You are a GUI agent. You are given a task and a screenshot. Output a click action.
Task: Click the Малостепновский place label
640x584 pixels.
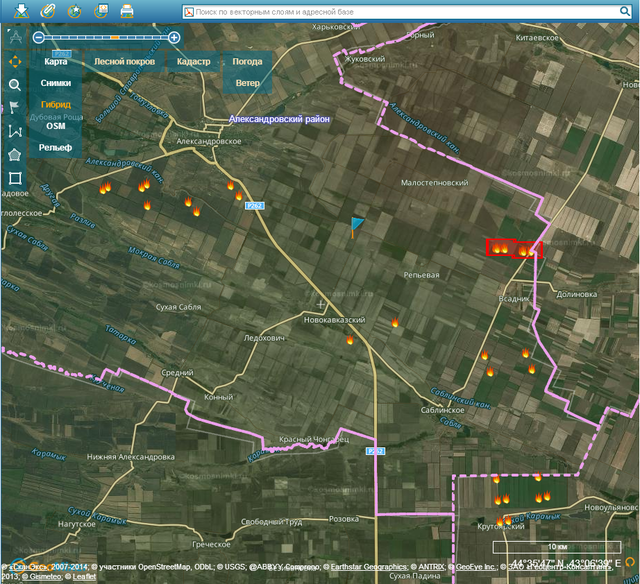(435, 183)
